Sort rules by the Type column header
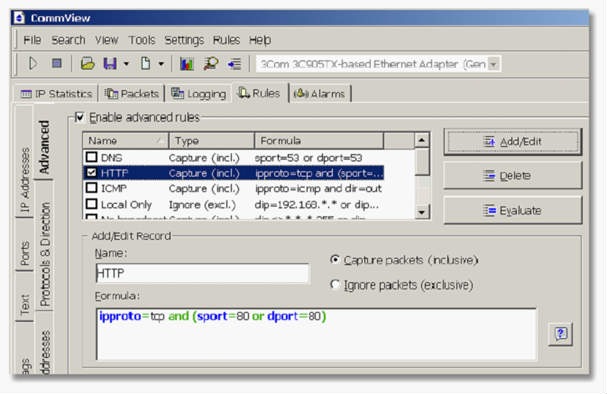The height and width of the screenshot is (394, 607). [212, 140]
